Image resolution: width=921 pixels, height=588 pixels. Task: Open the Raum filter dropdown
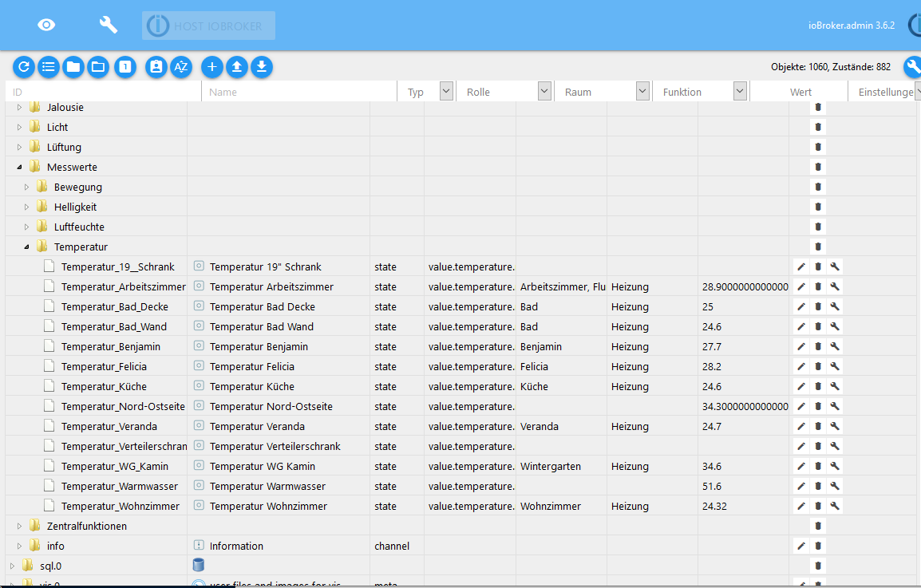[642, 91]
